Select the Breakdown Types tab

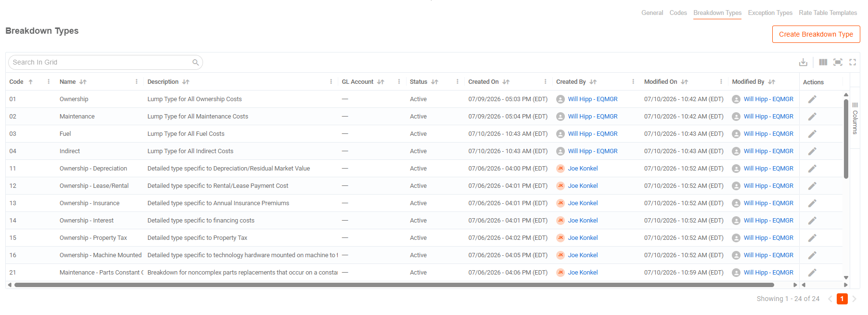(717, 13)
